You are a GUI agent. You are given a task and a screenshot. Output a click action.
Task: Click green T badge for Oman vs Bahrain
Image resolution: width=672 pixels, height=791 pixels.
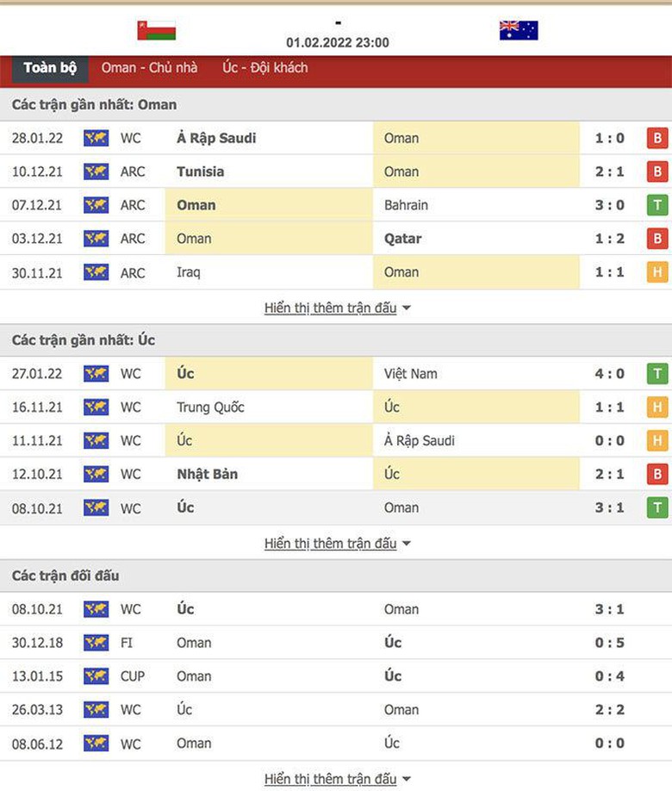click(x=657, y=205)
